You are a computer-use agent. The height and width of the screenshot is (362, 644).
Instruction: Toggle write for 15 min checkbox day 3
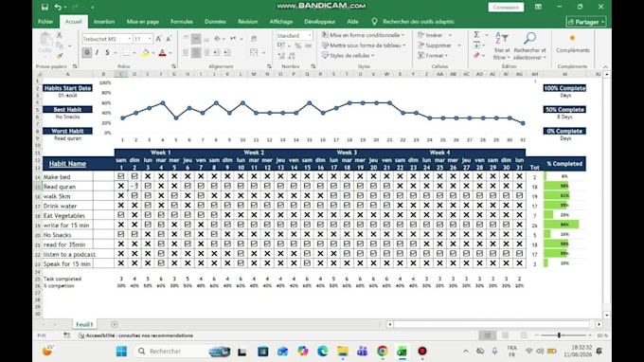(x=148, y=225)
